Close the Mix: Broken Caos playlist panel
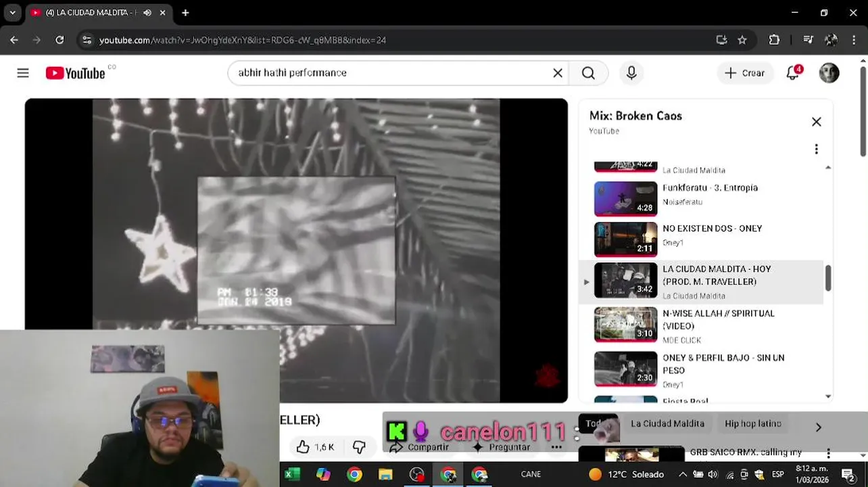This screenshot has width=868, height=487. pyautogui.click(x=817, y=122)
